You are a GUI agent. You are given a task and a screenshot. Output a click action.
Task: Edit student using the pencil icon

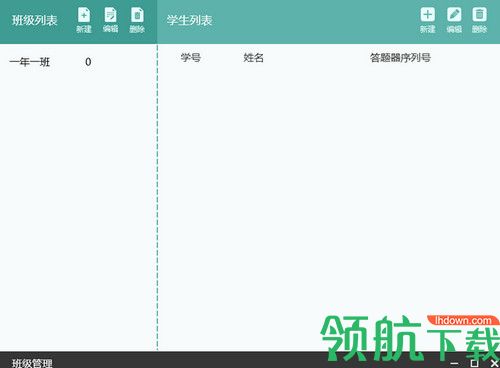tap(454, 20)
